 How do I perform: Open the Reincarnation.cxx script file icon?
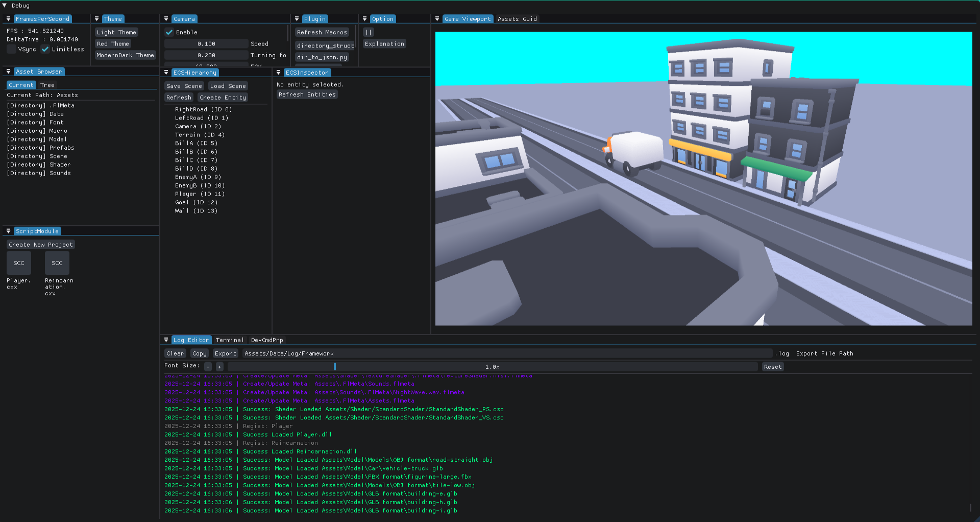[x=57, y=263]
